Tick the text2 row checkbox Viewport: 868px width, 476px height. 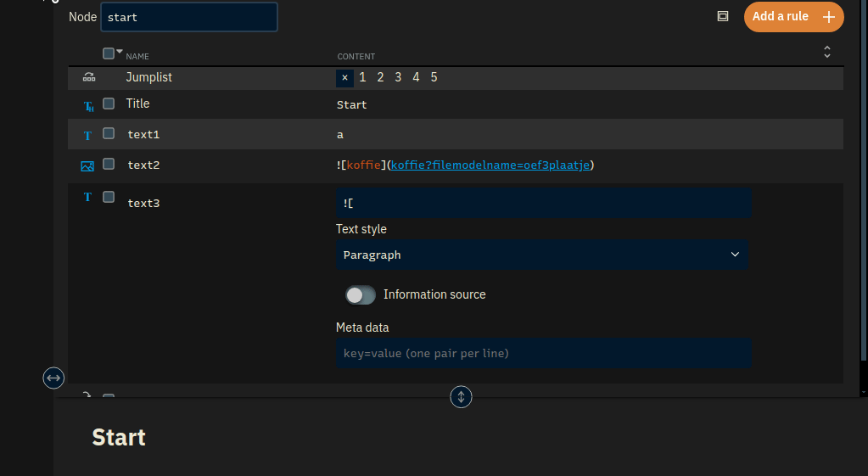[x=109, y=164]
